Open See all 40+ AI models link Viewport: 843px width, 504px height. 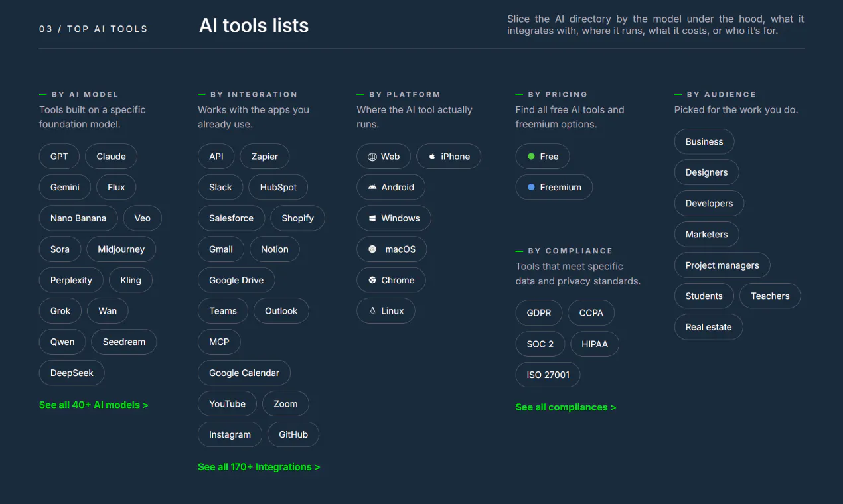(x=94, y=405)
